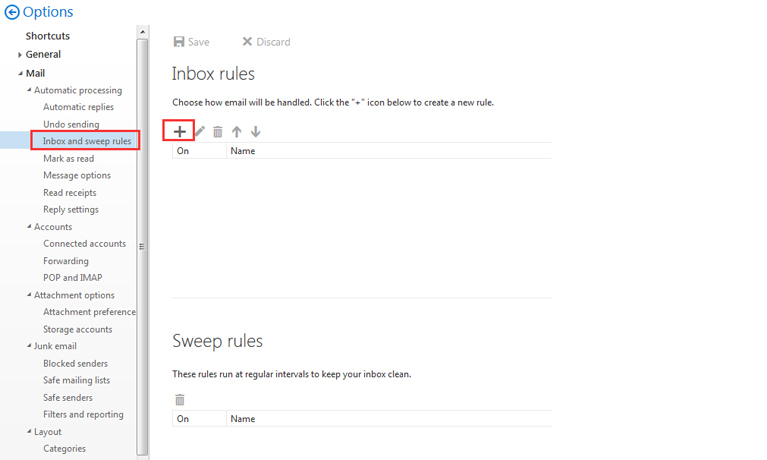Click the plus icon to add inbox rule
The image size is (767, 460).
tap(180, 131)
